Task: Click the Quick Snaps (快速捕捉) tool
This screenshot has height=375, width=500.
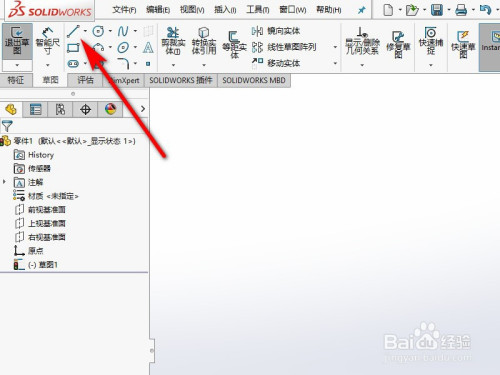Action: point(431,41)
